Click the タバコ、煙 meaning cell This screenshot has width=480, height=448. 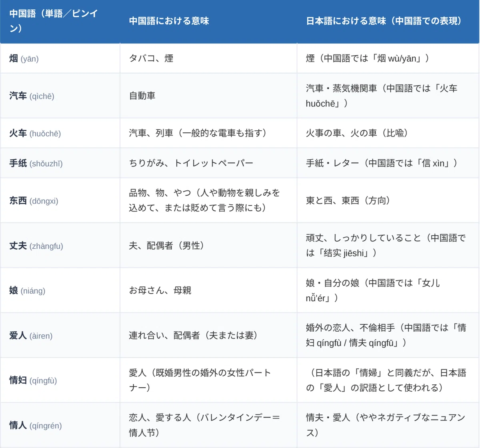point(208,58)
